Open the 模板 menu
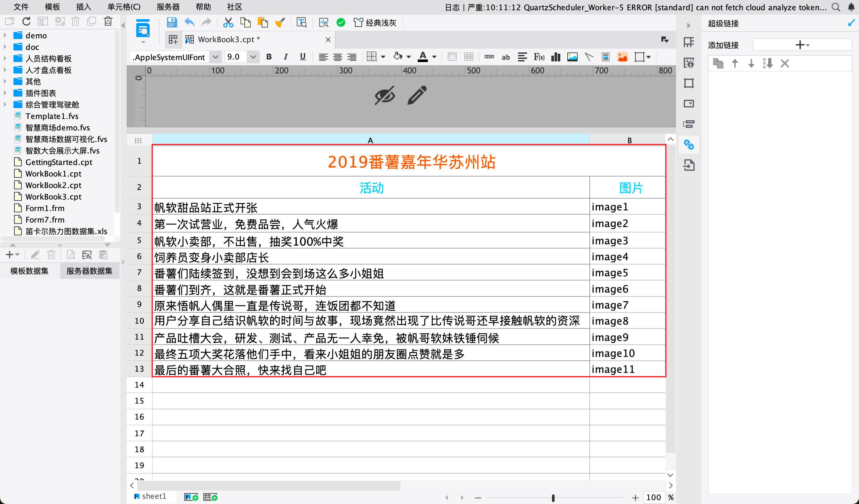 (x=52, y=7)
